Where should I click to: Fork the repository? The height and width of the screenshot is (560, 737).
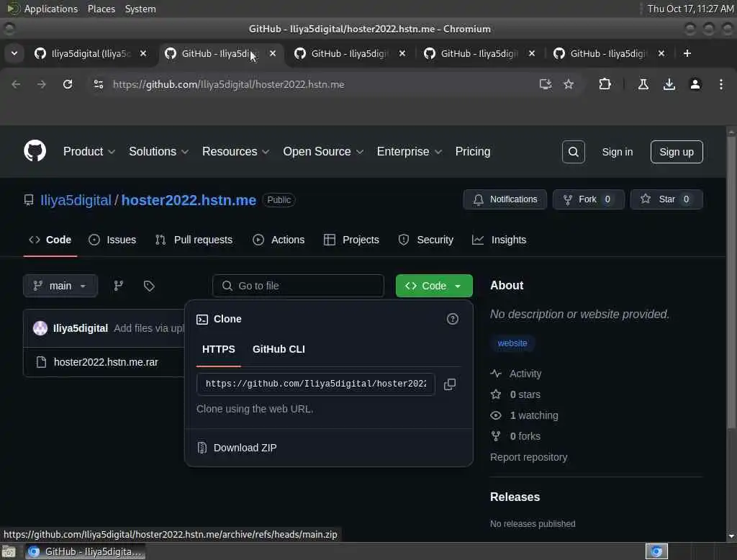point(589,199)
